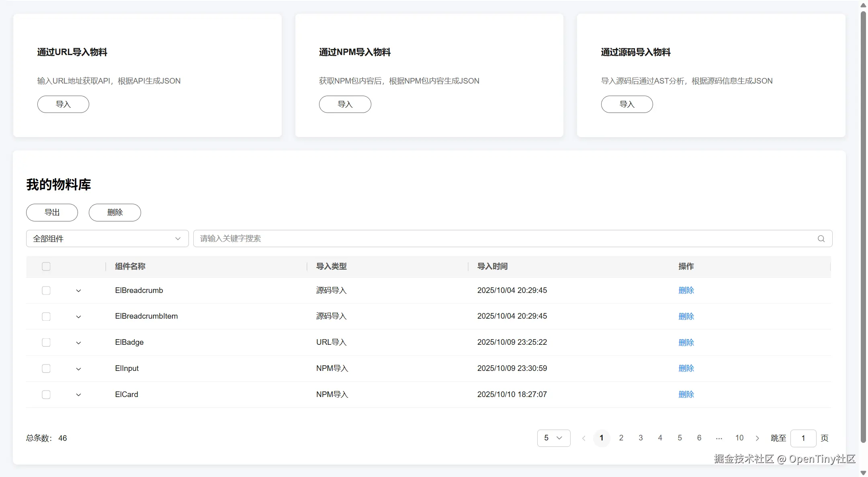Jump to page 10 in pagination

(x=739, y=438)
